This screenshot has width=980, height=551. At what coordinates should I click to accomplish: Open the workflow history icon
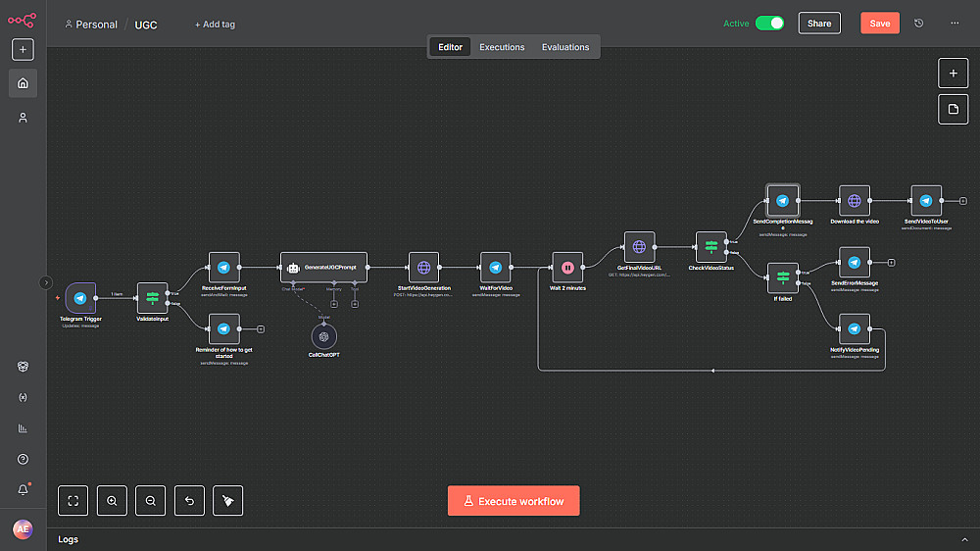(x=919, y=24)
